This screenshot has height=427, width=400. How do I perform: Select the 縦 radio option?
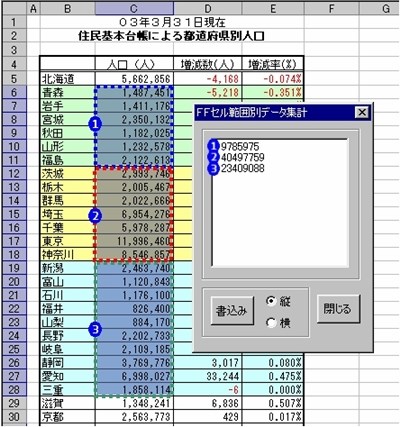coord(279,301)
